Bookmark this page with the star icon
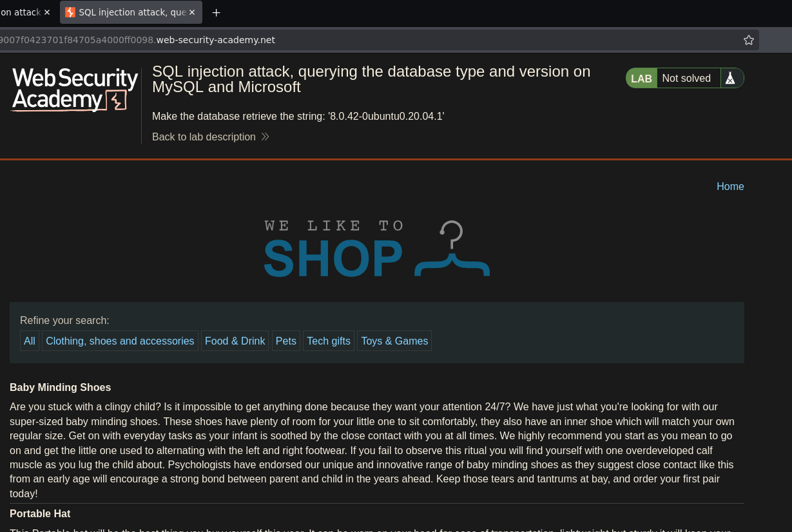The height and width of the screenshot is (532, 792). [x=748, y=40]
